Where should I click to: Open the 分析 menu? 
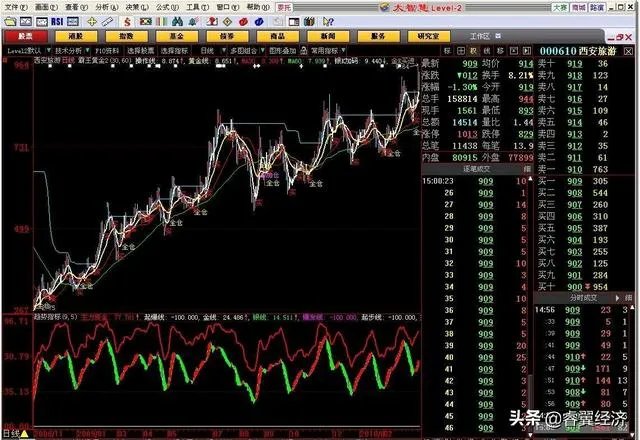[x=103, y=6]
